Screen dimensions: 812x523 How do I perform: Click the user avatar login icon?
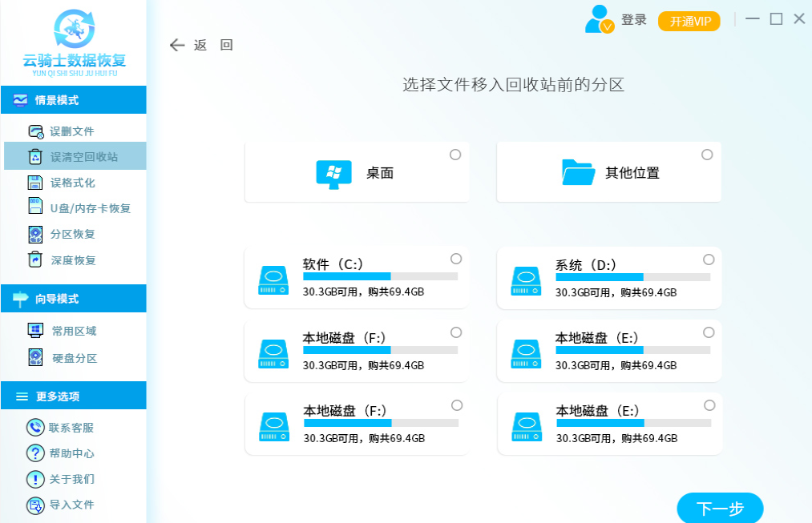[x=599, y=19]
